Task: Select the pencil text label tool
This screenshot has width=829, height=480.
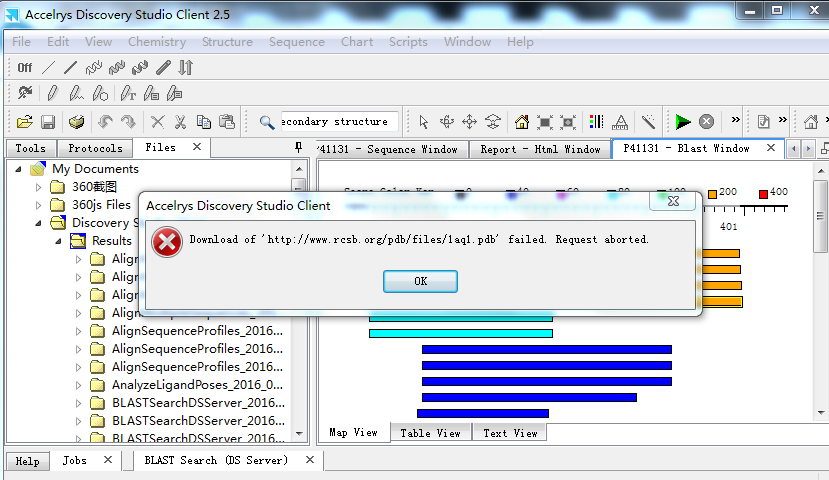Action: click(127, 94)
